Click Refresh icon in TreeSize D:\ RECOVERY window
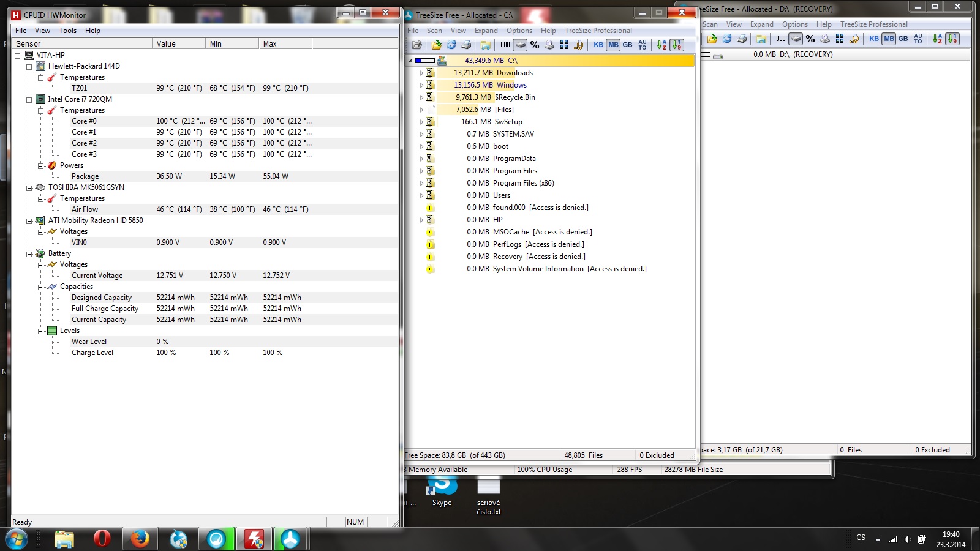 (x=727, y=39)
